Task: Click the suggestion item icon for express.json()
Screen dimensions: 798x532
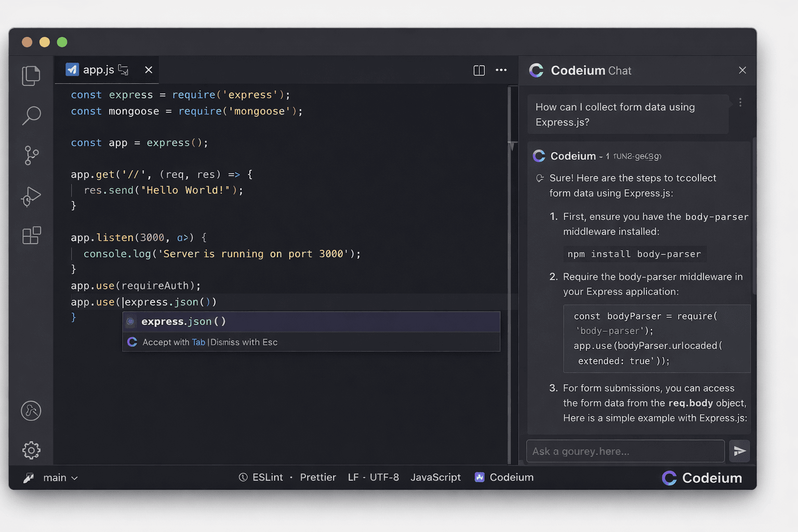Action: 131,322
